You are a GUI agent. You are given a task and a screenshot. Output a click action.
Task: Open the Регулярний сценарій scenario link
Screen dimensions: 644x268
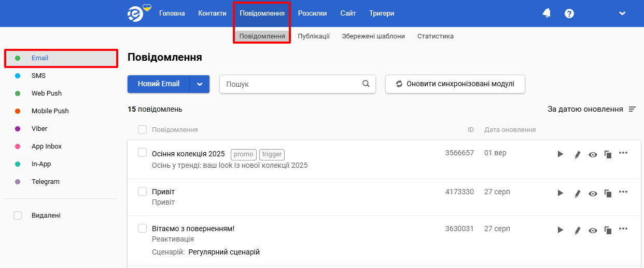224,252
